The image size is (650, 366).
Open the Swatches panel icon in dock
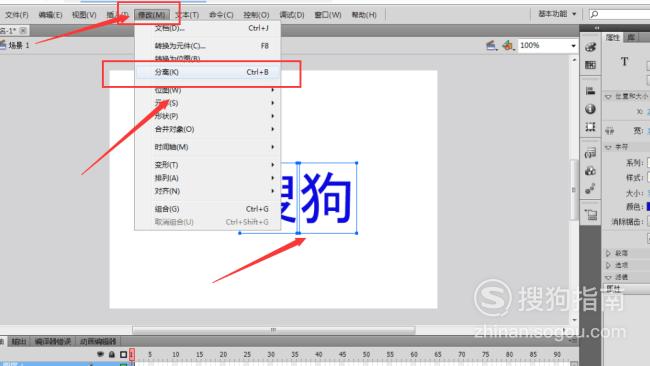tap(590, 65)
